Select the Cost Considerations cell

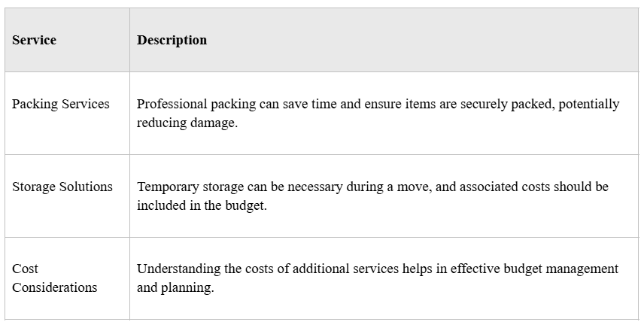[x=54, y=278]
